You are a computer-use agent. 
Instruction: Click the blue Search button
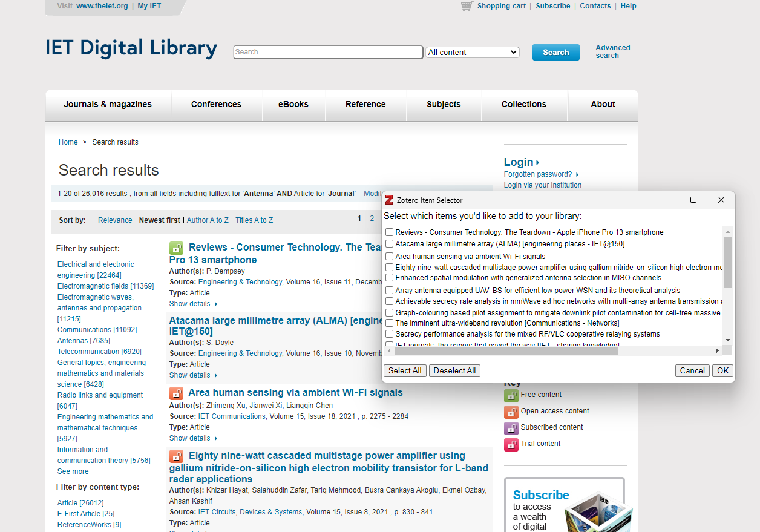(x=555, y=53)
